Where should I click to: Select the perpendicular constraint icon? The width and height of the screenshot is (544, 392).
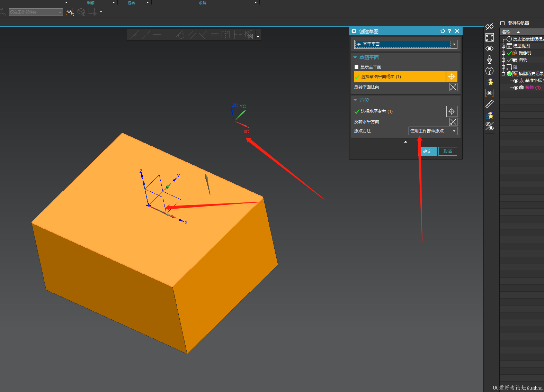point(203,35)
